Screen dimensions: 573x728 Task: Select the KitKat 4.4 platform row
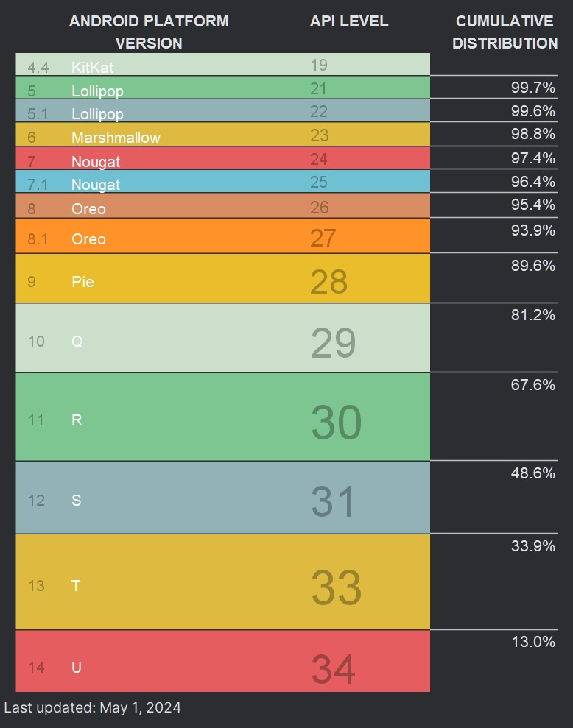[x=222, y=66]
